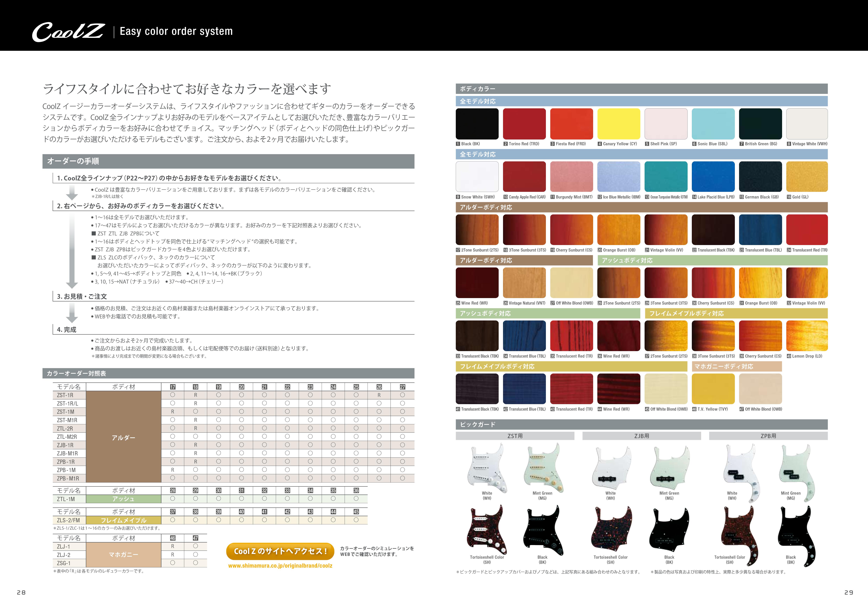The width and height of the screenshot is (868, 614).
Task: Click the 'ZST用' pickguard column header
Action: click(515, 436)
